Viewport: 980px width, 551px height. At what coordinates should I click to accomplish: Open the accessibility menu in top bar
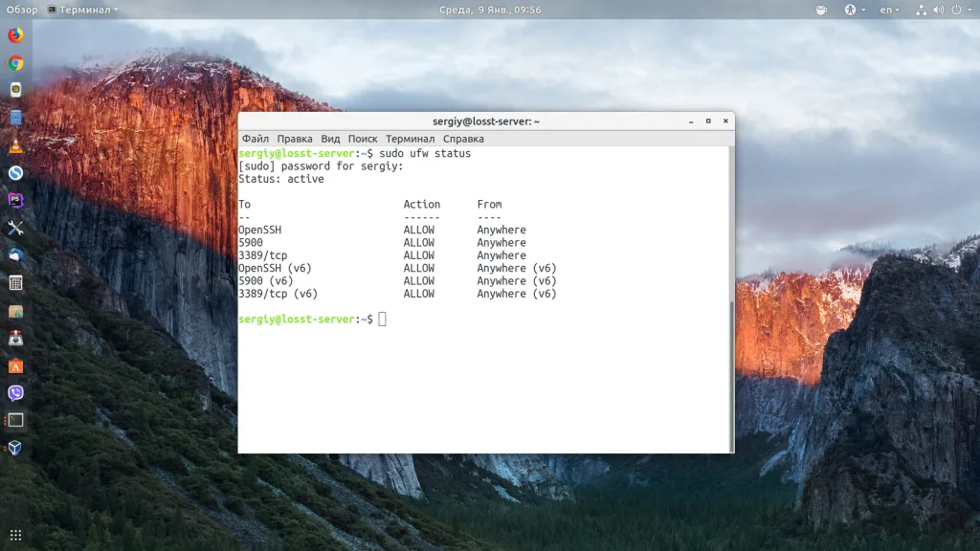point(853,10)
